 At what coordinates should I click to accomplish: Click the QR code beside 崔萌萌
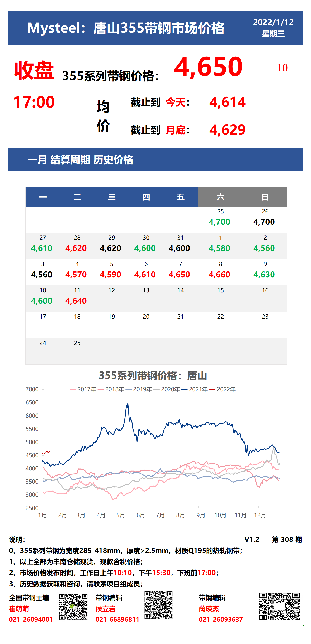tap(73, 607)
